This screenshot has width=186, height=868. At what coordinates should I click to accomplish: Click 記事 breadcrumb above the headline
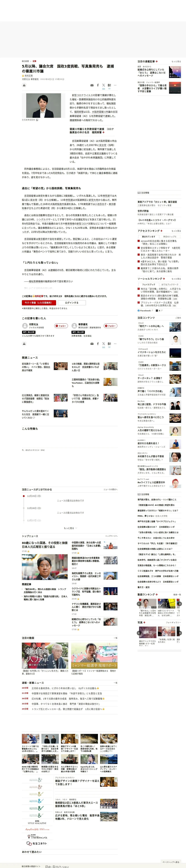[34, 61]
